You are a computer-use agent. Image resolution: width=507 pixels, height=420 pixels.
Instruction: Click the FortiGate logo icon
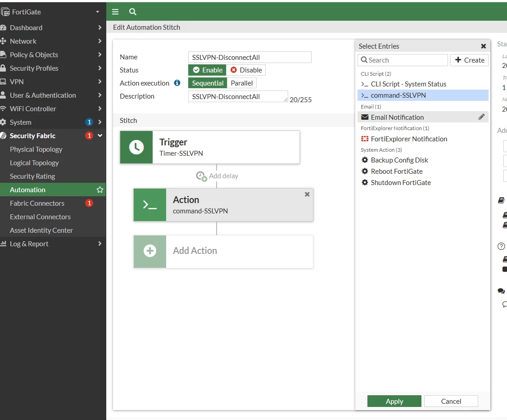(5, 12)
